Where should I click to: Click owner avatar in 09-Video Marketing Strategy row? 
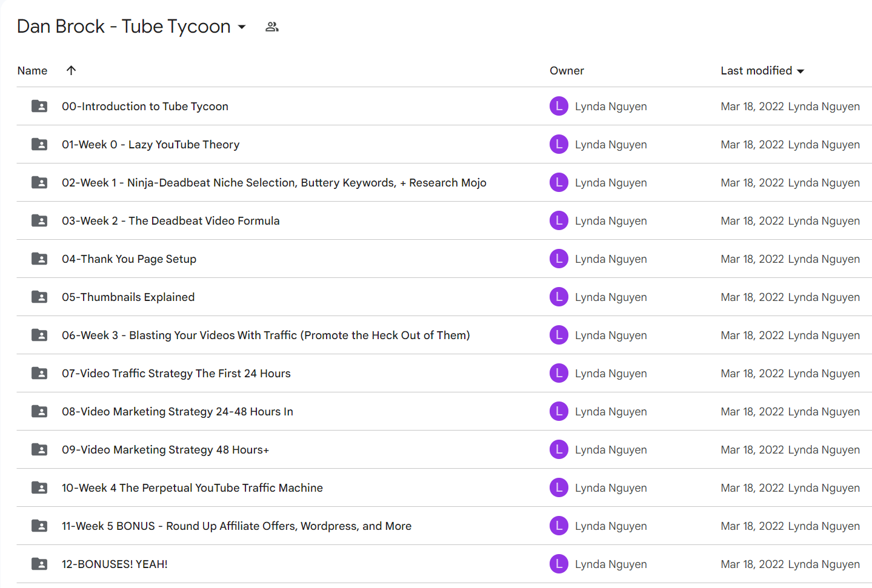click(559, 449)
